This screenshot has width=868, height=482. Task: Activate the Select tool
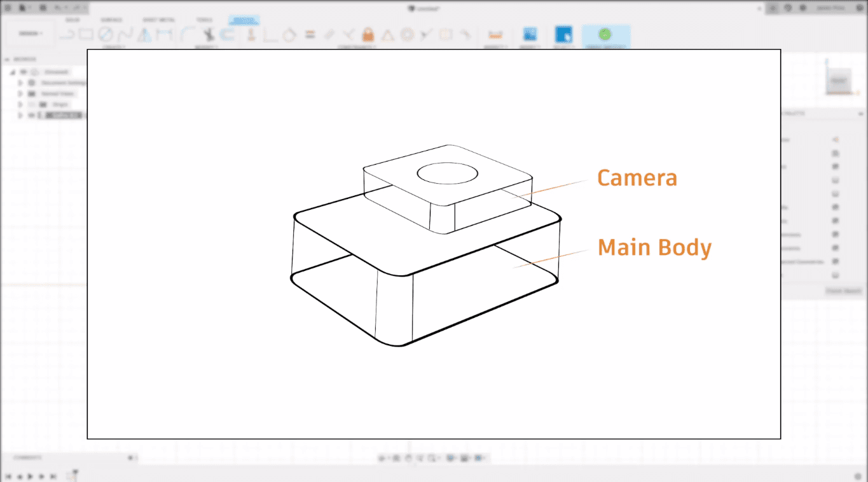click(563, 34)
